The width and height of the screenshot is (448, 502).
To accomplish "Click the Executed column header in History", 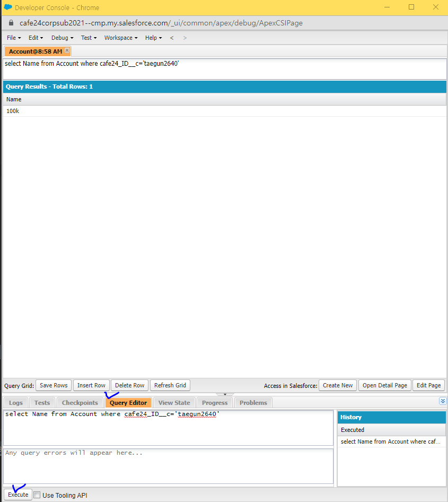I will click(x=391, y=430).
